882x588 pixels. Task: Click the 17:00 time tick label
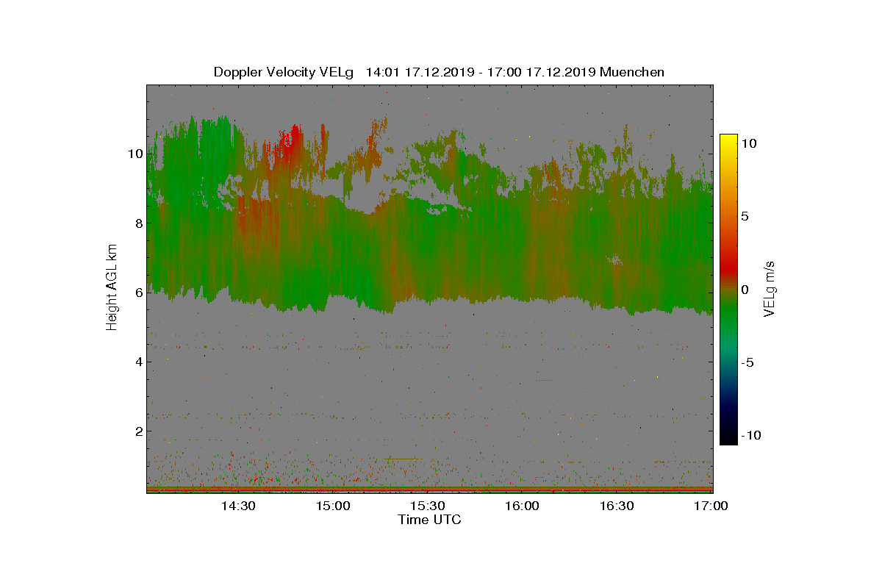point(711,506)
